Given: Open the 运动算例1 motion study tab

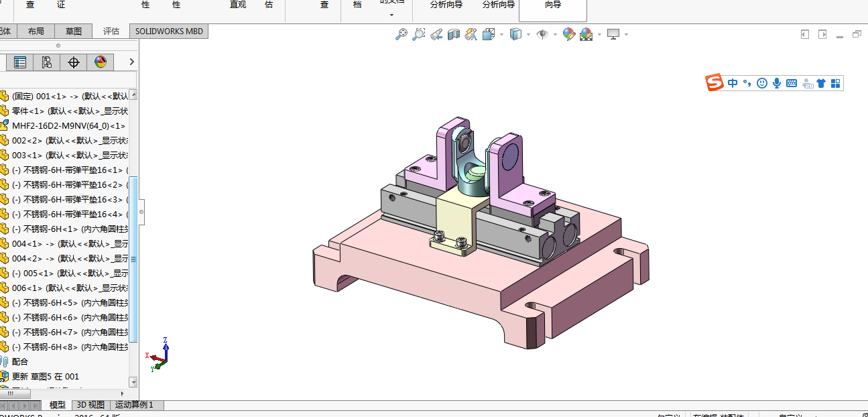Looking at the screenshot, I should [x=135, y=405].
